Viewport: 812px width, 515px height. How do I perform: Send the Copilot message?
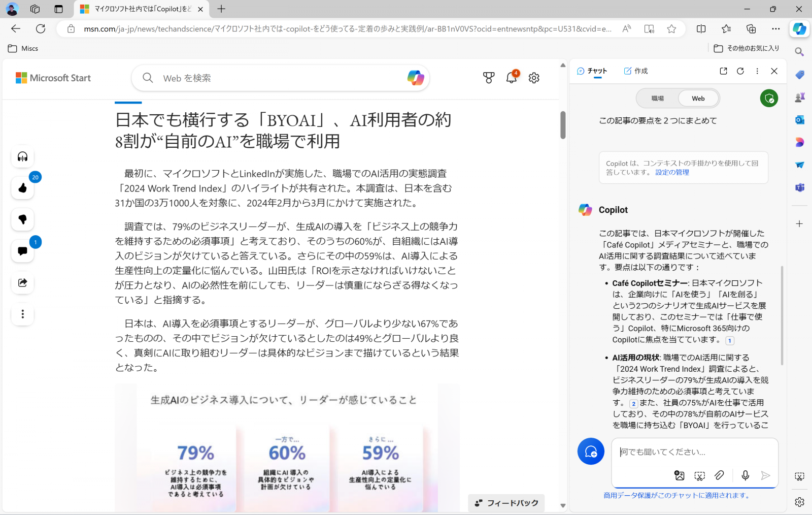765,475
